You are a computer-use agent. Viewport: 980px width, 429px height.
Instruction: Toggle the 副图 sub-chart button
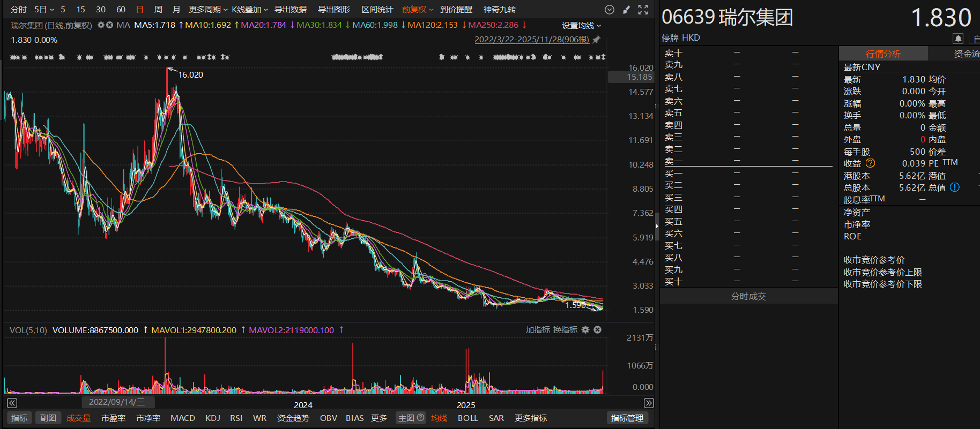[48, 418]
